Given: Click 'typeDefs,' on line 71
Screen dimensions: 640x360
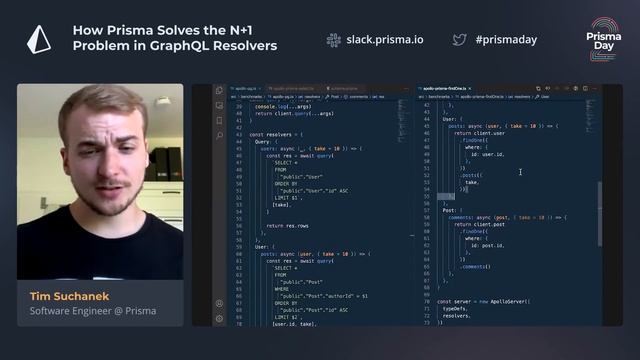Looking at the screenshot, I should point(456,309).
